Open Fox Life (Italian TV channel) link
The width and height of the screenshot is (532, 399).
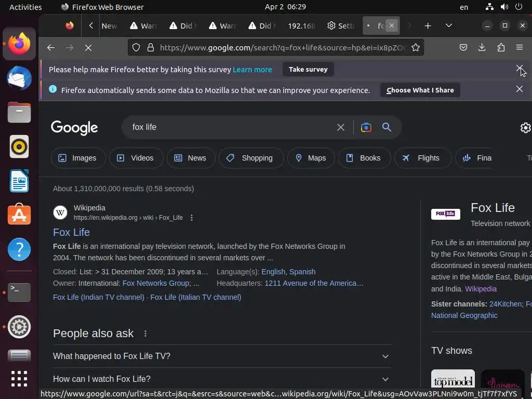point(196,297)
